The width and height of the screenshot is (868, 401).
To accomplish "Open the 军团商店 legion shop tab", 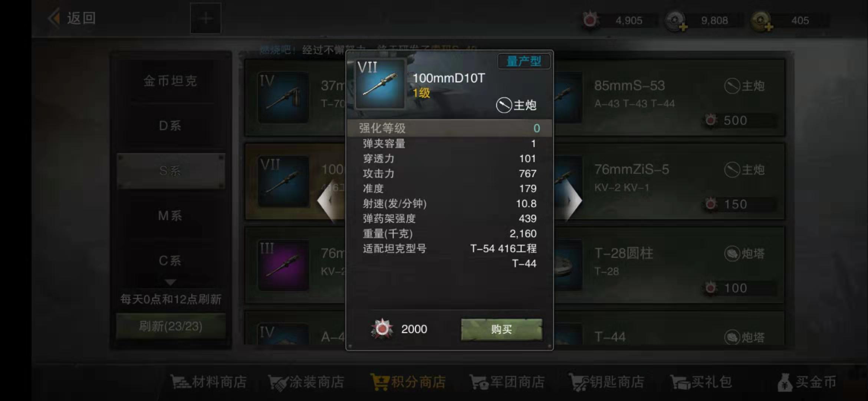I will pos(507,382).
